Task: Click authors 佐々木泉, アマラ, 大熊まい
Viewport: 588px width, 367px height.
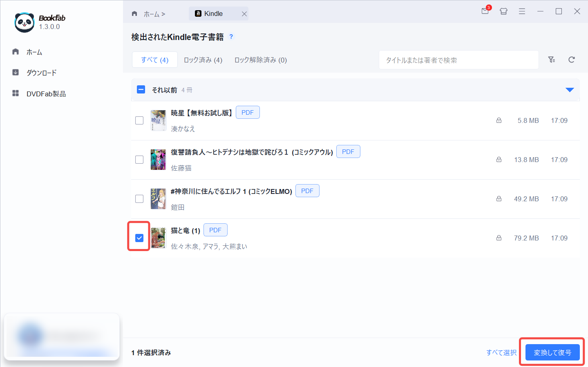Action: pyautogui.click(x=209, y=247)
